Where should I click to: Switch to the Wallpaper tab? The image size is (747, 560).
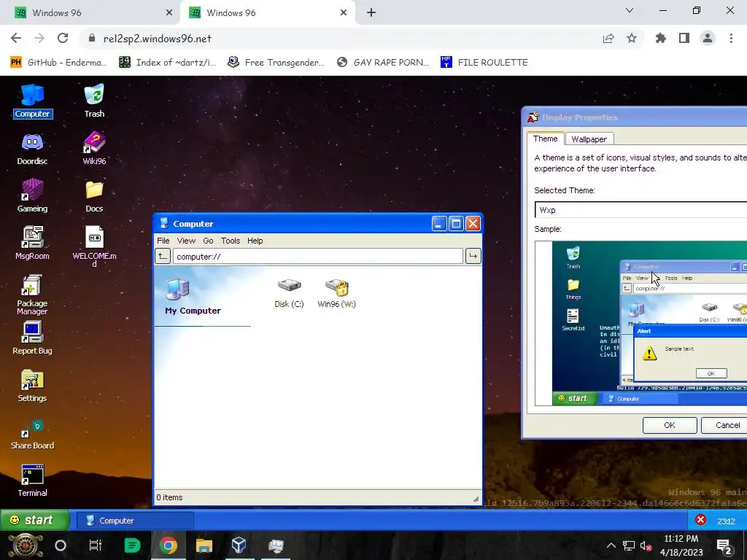[589, 139]
